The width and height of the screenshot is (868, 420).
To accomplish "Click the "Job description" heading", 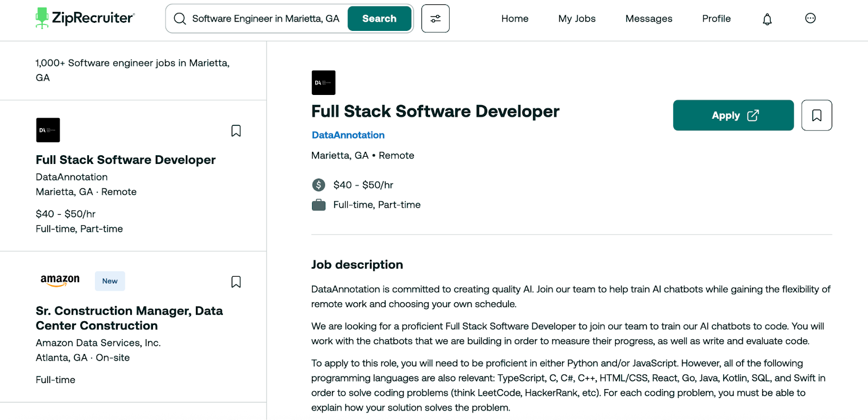I will tap(357, 265).
